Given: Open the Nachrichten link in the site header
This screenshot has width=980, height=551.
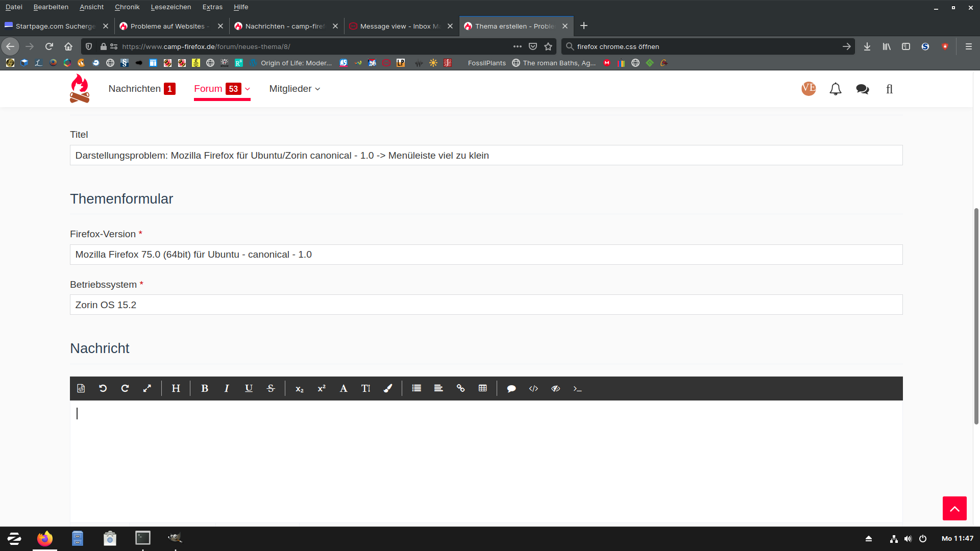Looking at the screenshot, I should coord(135,89).
